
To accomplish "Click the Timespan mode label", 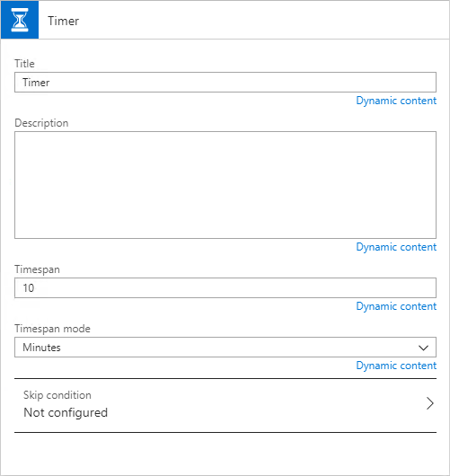I will 52,329.
